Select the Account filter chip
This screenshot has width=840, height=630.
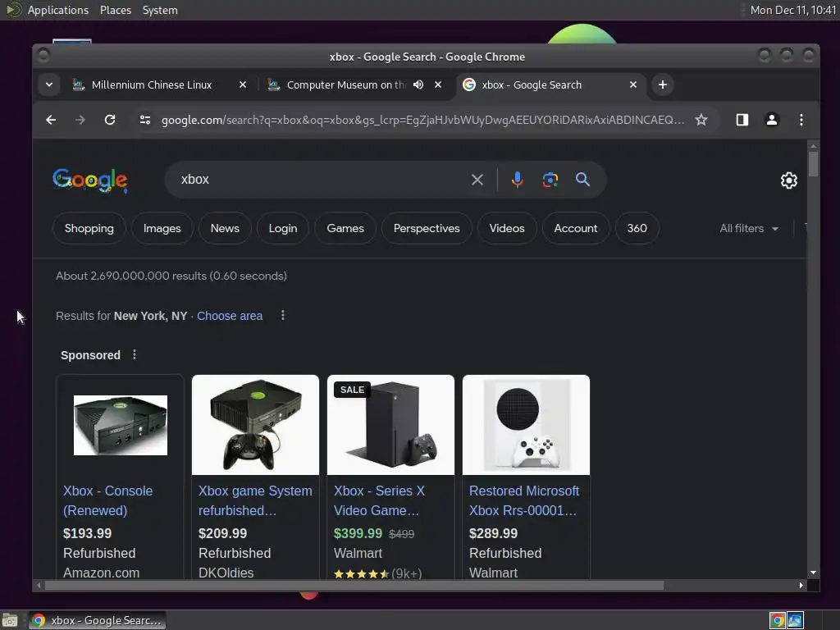pos(575,228)
